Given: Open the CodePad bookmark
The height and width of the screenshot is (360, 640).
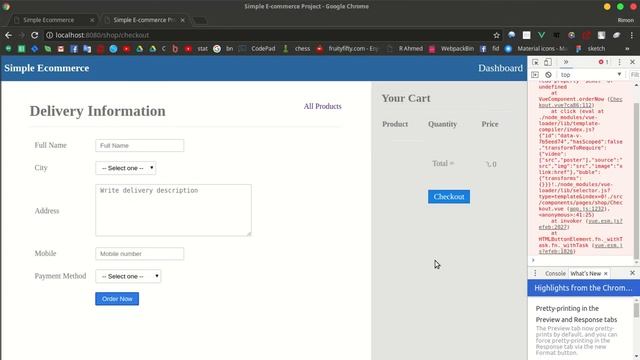Looking at the screenshot, I should coord(258,49).
